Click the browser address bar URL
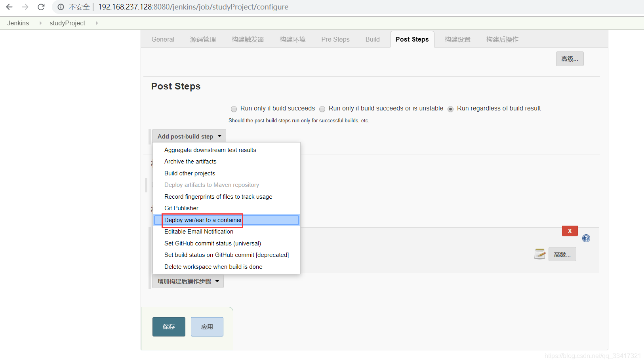The height and width of the screenshot is (363, 644). tap(193, 7)
